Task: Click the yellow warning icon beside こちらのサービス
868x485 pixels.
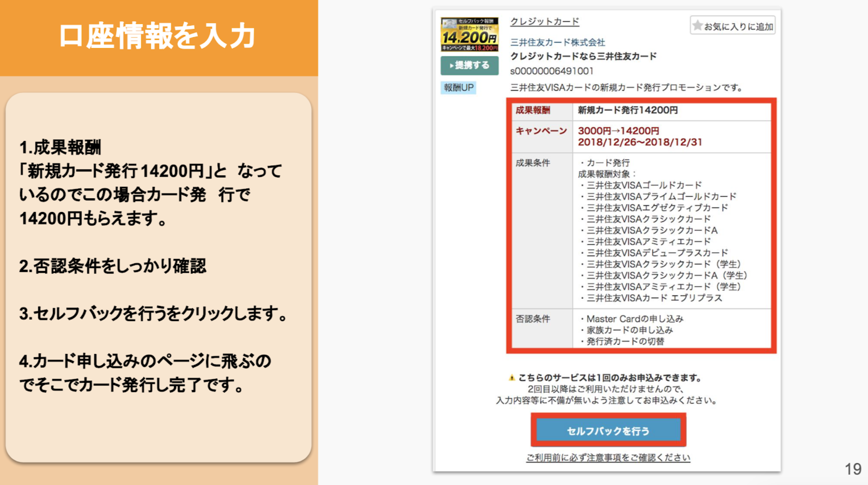Action: click(511, 378)
